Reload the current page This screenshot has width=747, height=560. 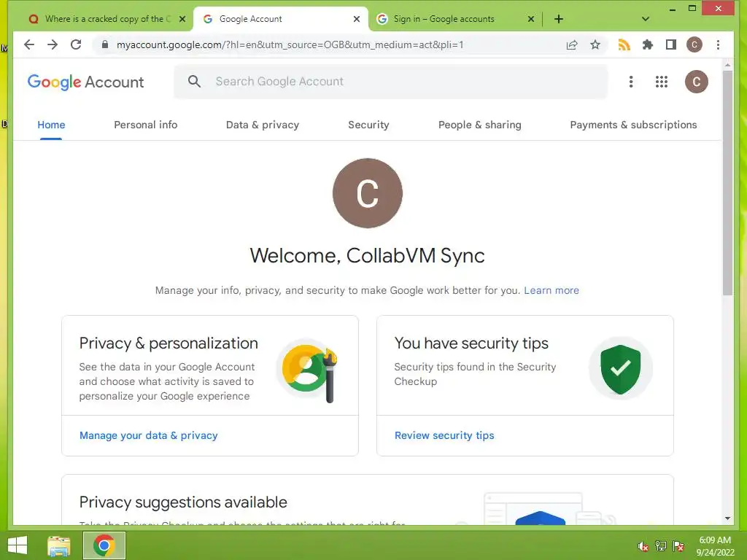[76, 44]
